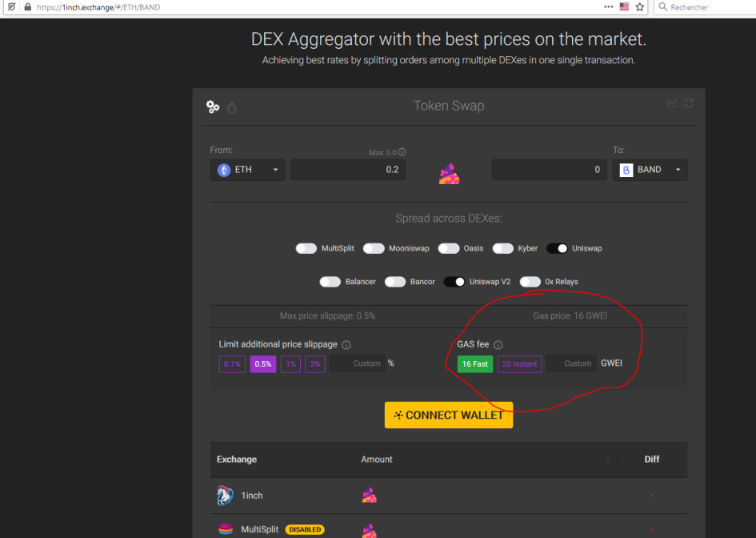Click the To amount field showing 0
Screen dimensions: 756x538
click(x=549, y=170)
